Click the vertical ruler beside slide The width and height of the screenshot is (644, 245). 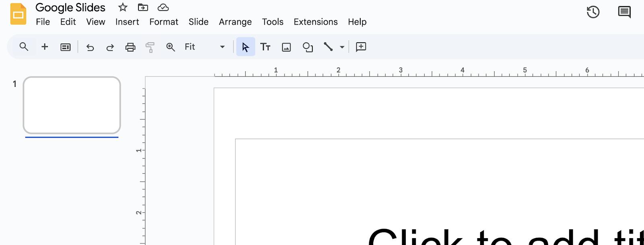pos(140,166)
